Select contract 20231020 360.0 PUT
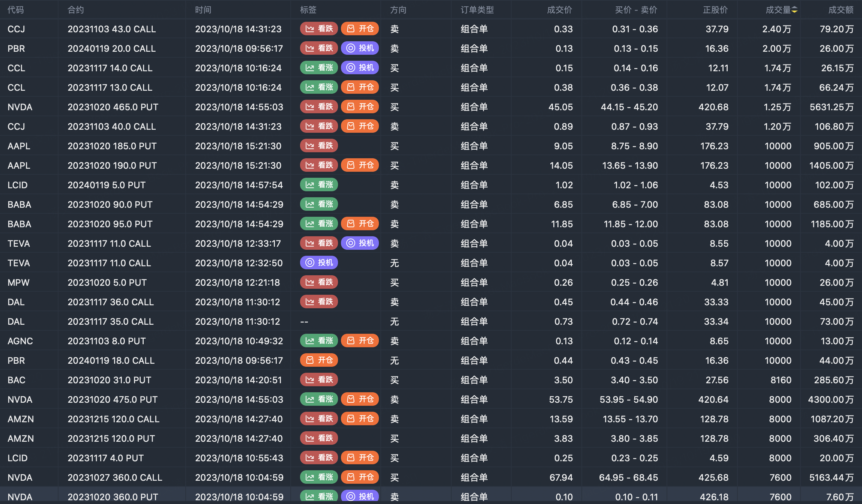This screenshot has height=504, width=862. point(113,497)
